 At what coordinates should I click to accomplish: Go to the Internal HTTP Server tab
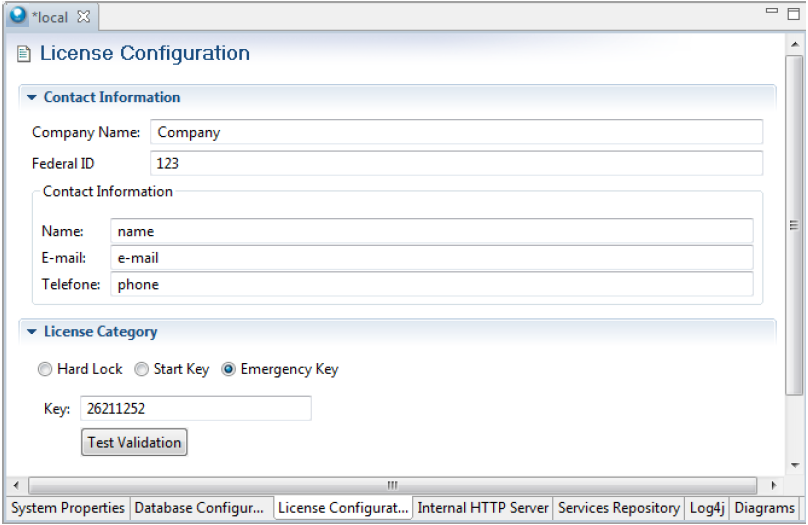click(x=483, y=508)
